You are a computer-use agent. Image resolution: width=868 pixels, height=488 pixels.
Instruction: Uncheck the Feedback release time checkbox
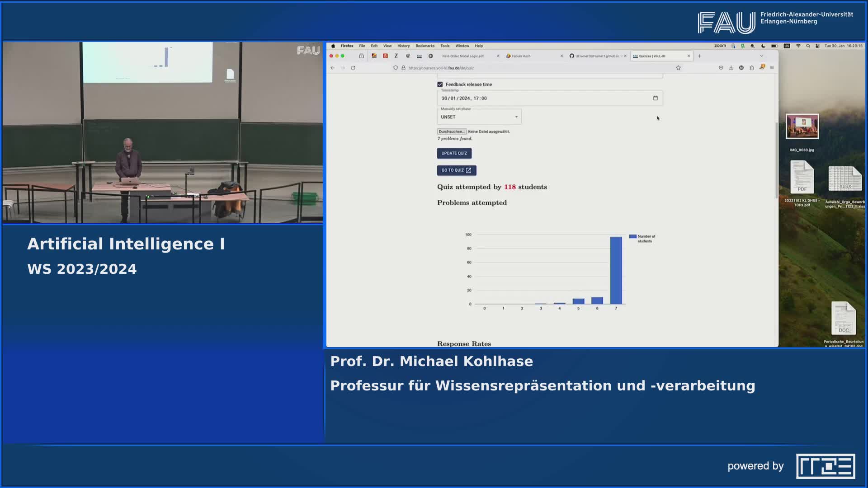coord(439,84)
